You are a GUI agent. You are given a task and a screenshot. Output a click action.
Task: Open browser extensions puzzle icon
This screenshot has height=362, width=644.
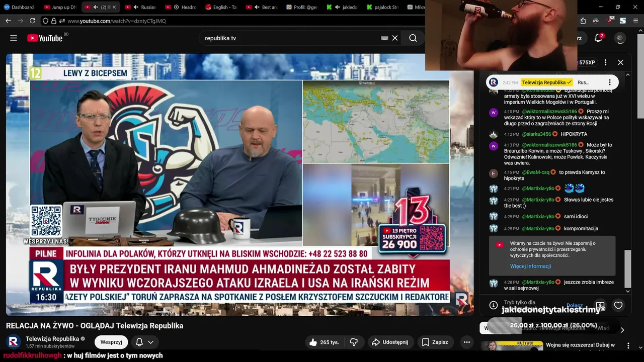(583, 21)
